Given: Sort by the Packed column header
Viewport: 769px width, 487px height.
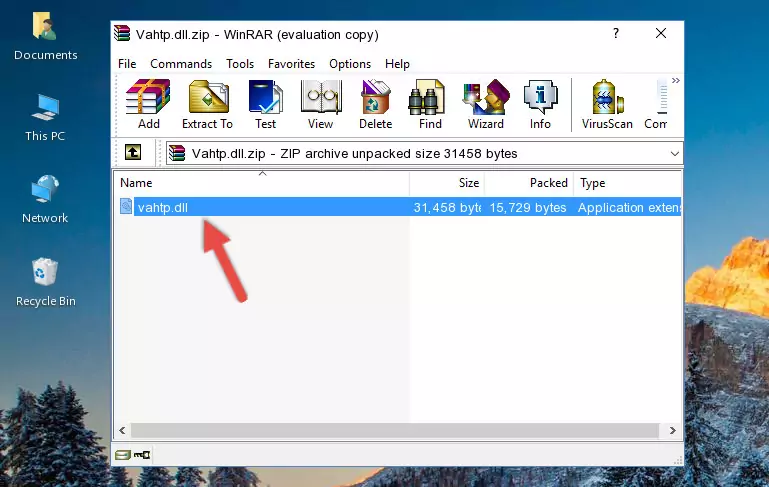Looking at the screenshot, I should [529, 182].
